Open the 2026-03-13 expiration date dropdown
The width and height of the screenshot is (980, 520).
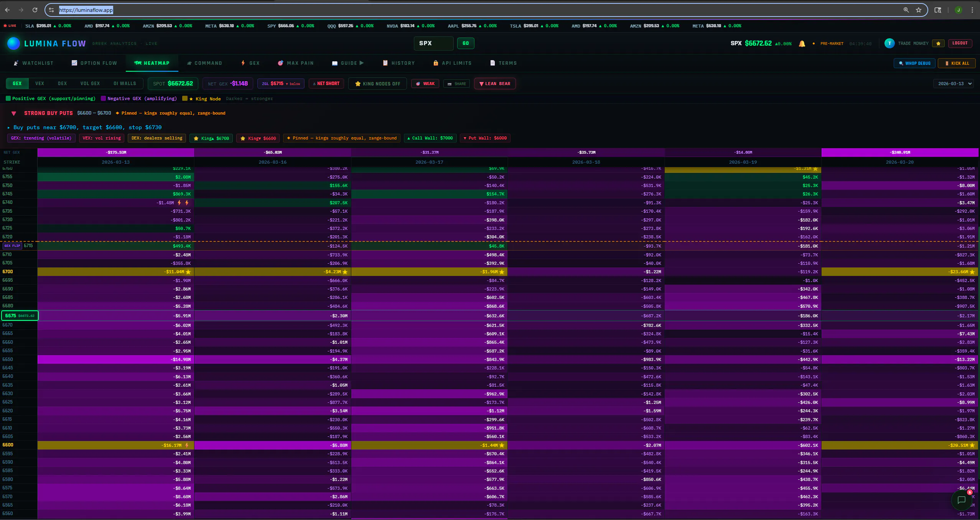coord(954,84)
